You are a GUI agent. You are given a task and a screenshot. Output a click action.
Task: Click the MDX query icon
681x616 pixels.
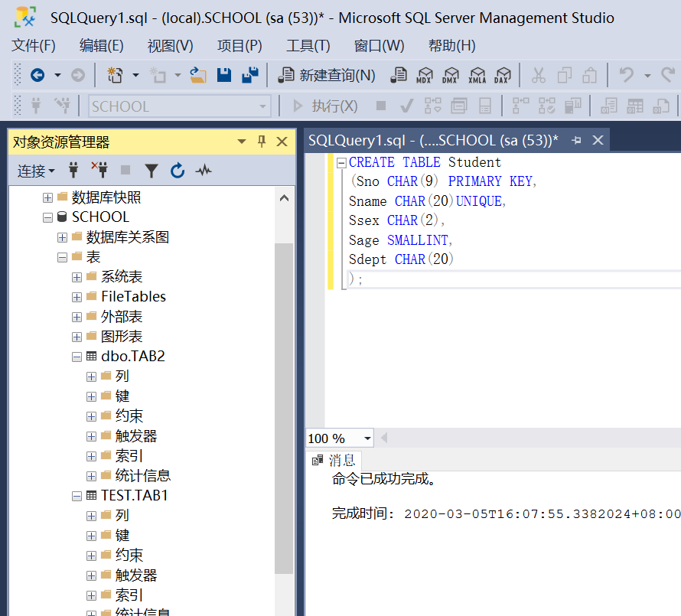[x=425, y=75]
